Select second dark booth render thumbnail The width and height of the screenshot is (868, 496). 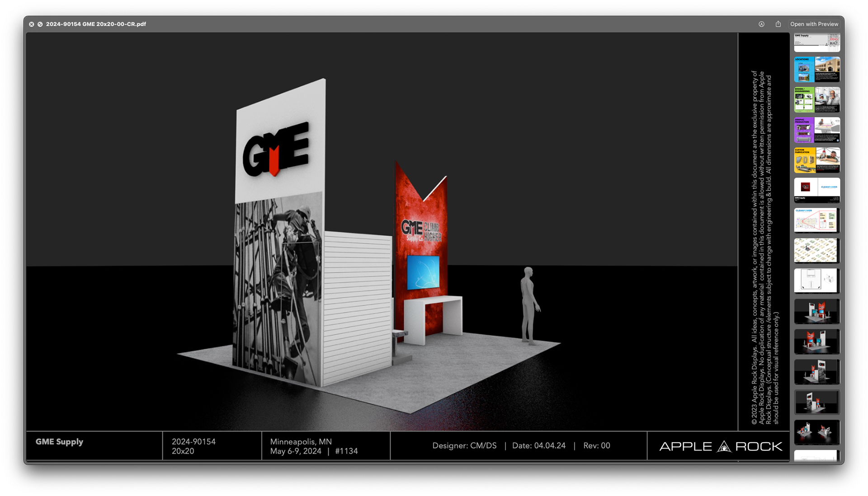(x=817, y=341)
